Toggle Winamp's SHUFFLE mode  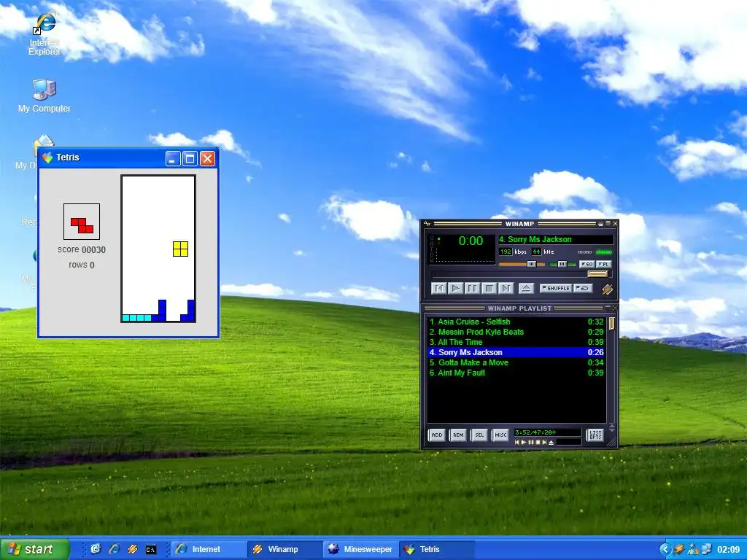click(x=555, y=288)
